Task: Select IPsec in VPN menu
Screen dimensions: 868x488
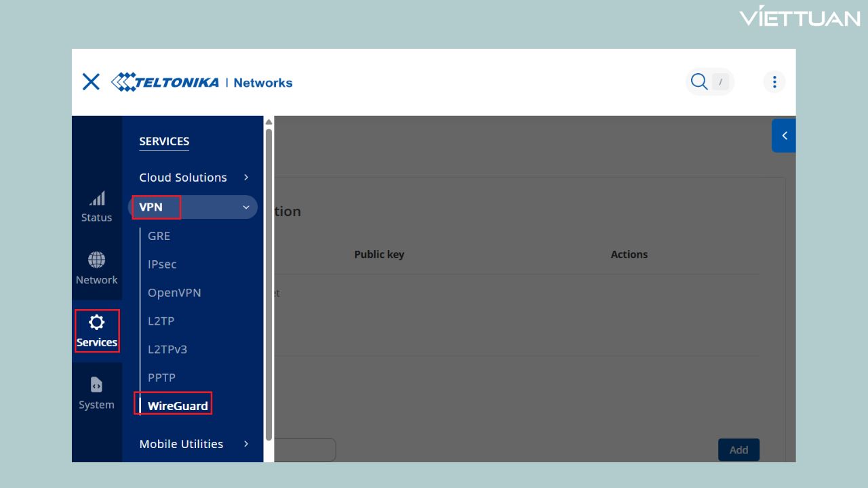Action: [x=162, y=264]
